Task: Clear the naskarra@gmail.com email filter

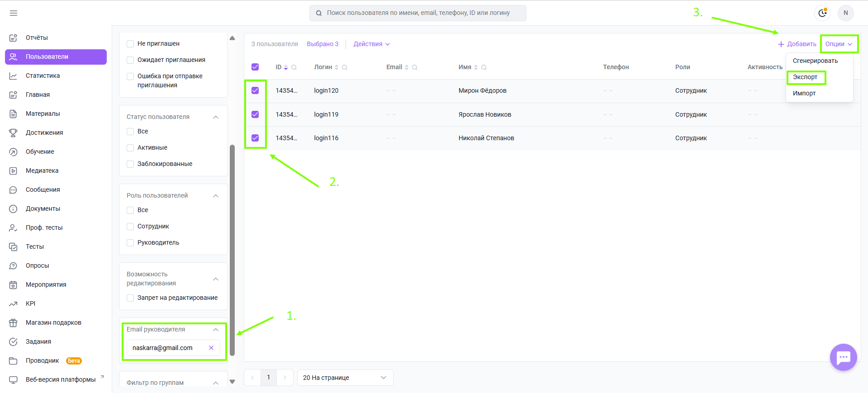Action: click(211, 348)
